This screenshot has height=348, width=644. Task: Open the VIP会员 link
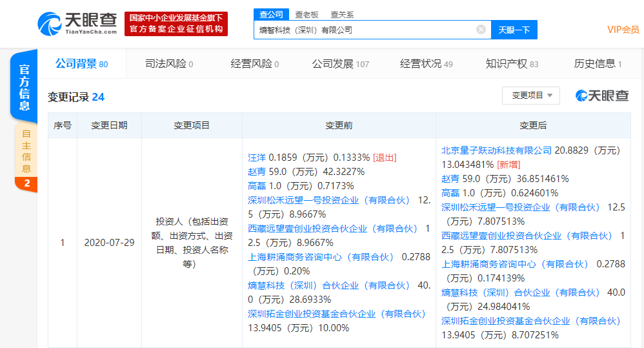[x=623, y=30]
